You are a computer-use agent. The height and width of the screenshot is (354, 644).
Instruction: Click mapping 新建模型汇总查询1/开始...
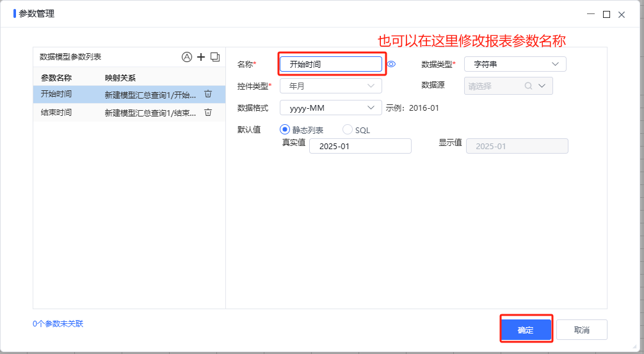150,95
